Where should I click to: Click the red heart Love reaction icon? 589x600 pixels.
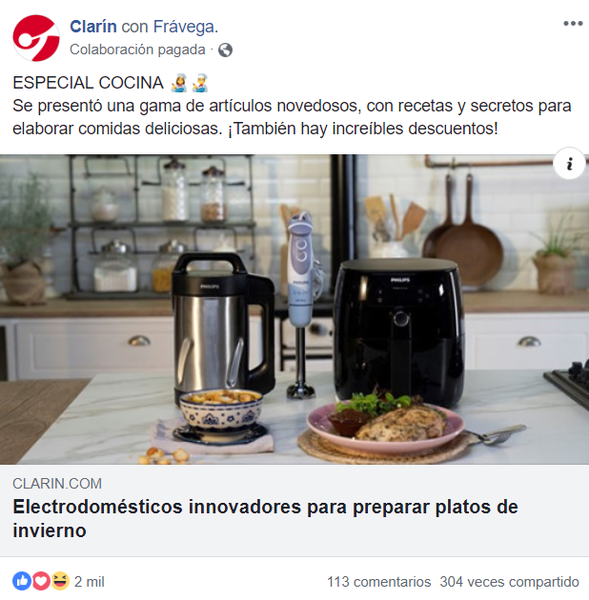(41, 581)
